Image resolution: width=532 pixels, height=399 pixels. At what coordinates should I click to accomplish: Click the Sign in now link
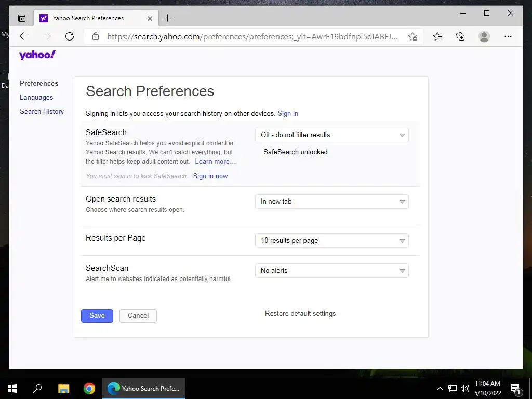click(210, 176)
